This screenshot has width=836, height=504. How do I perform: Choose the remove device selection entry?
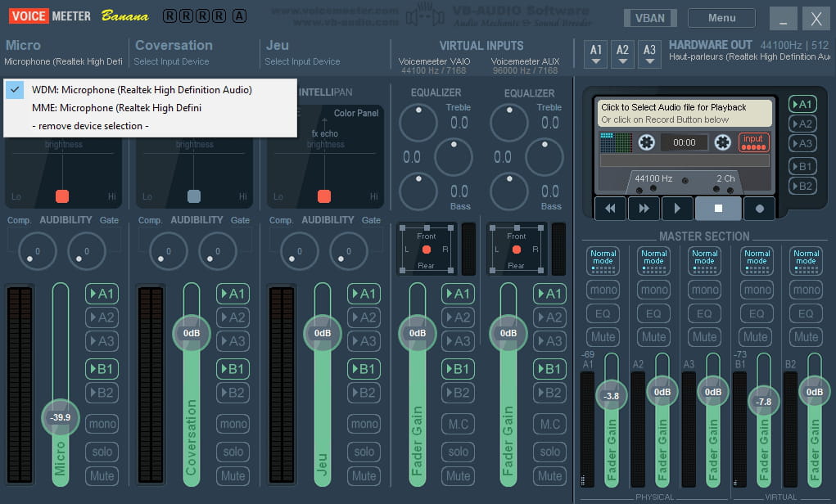point(151,126)
